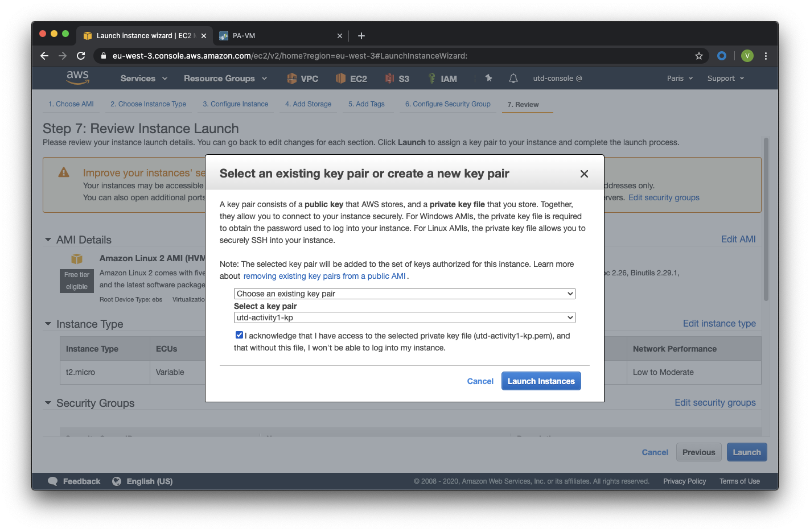Click the Launch Instances button

pos(541,381)
